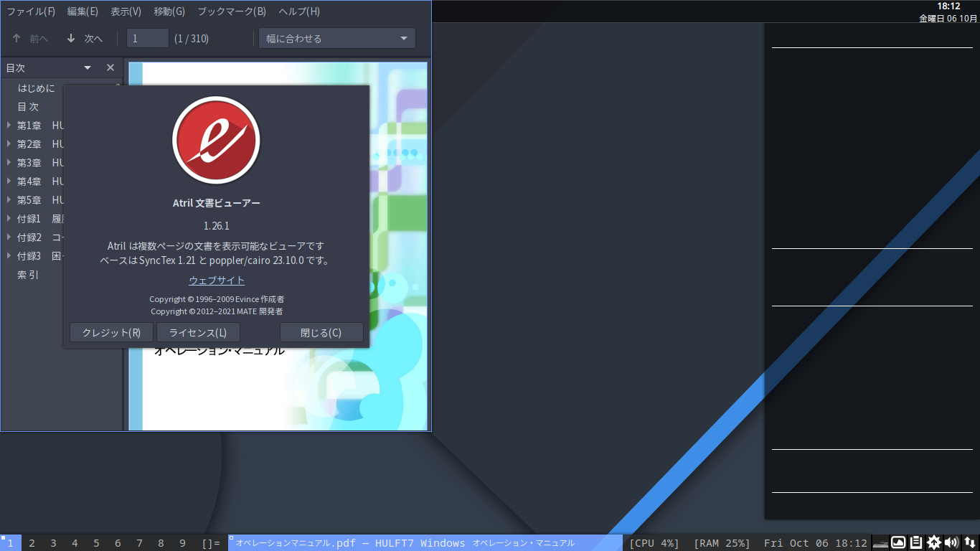The image size is (980, 551).
Task: Expand the 第2章 tree node
Action: tap(9, 144)
